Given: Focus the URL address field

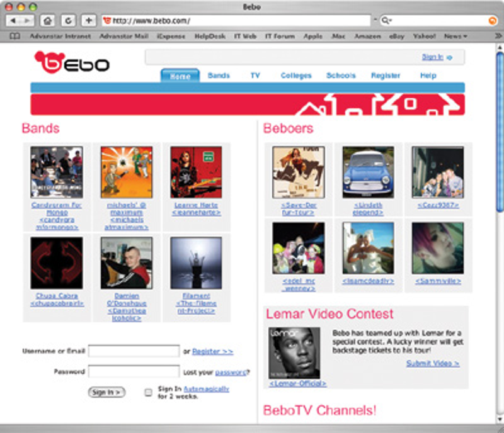Looking at the screenshot, I should [x=236, y=21].
